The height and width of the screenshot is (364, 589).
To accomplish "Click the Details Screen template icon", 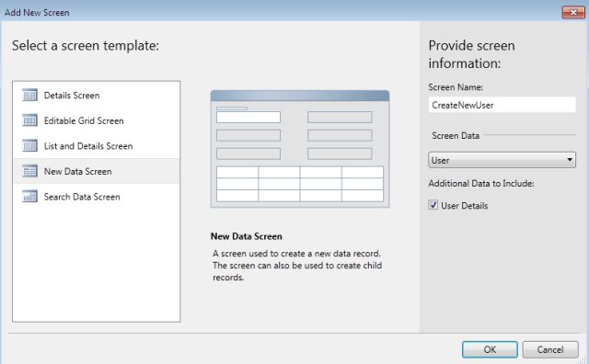I will (29, 96).
